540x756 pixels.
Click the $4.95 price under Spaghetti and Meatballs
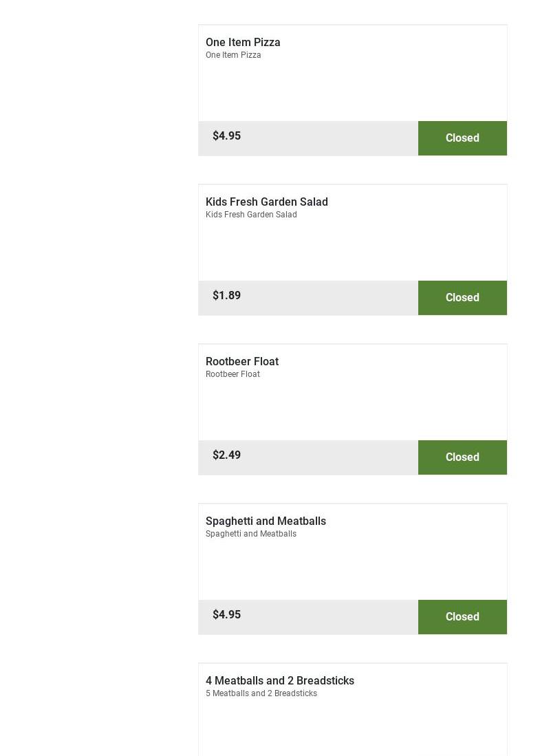[226, 615]
